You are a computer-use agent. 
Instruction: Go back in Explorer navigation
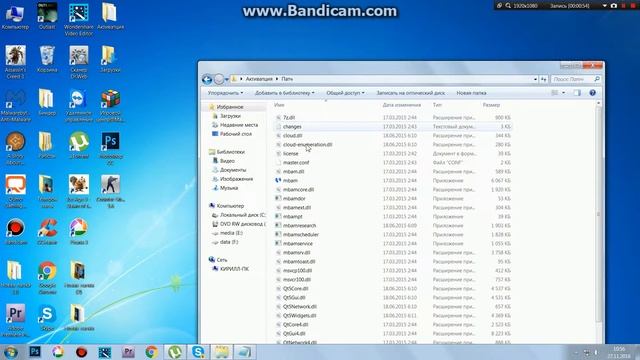pyautogui.click(x=207, y=79)
